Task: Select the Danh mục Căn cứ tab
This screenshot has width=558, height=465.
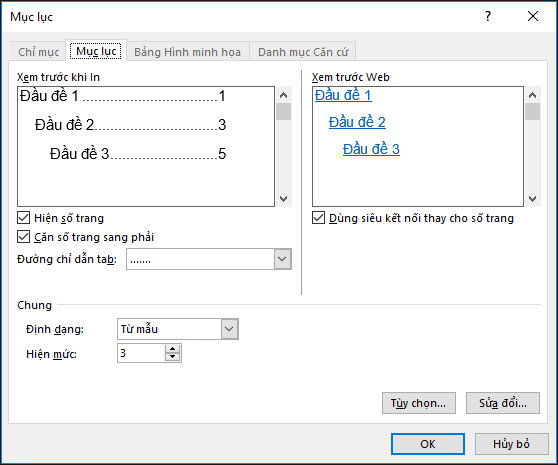Action: click(303, 52)
